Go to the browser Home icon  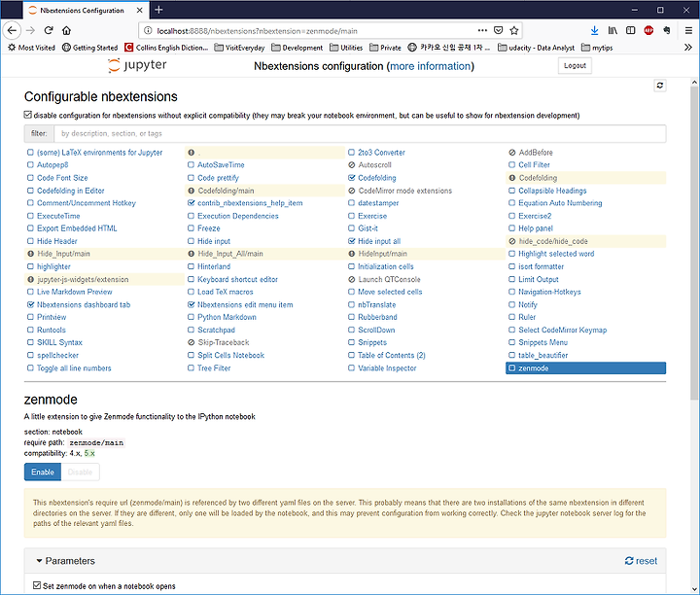point(66,30)
